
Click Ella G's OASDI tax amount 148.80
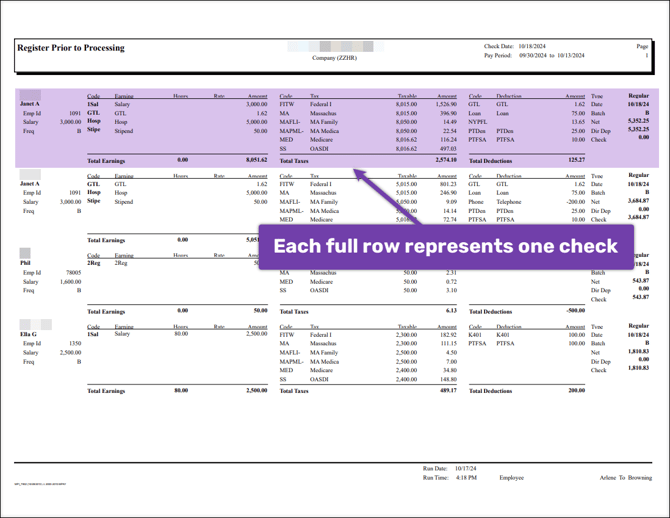coord(449,380)
